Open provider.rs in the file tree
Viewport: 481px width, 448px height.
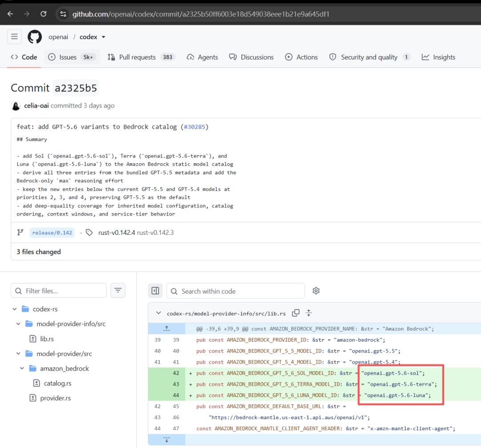(x=55, y=398)
